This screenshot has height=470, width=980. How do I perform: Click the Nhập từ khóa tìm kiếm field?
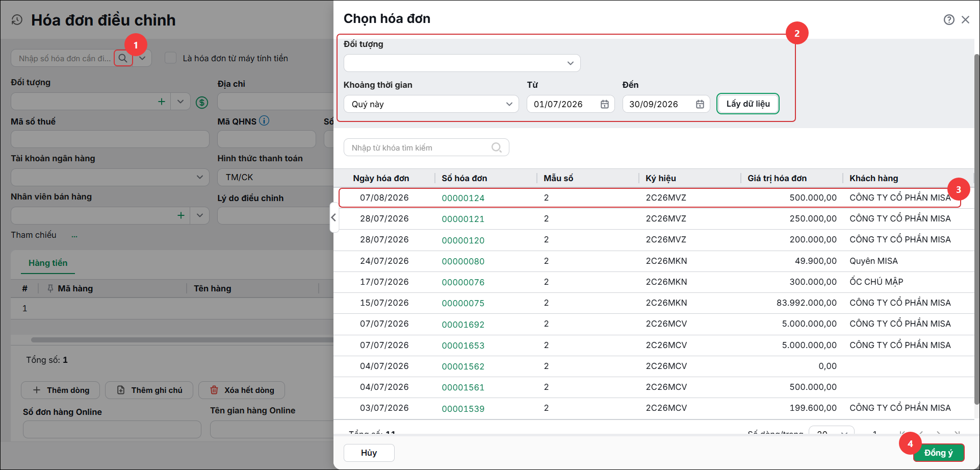tap(426, 147)
